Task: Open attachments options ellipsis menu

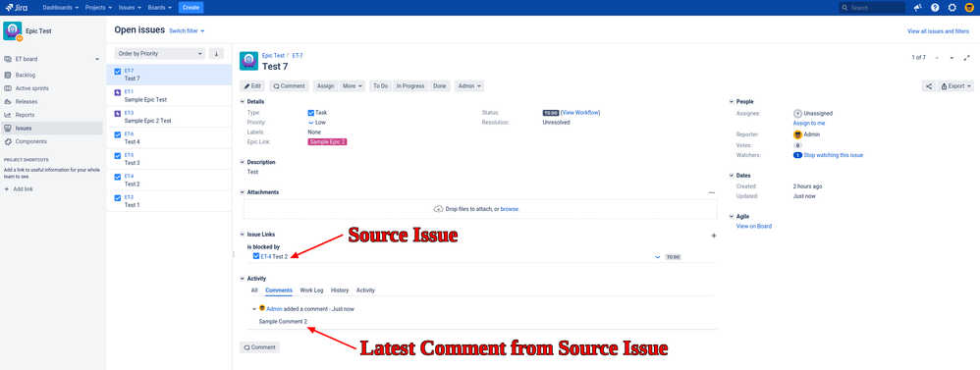Action: (x=711, y=192)
